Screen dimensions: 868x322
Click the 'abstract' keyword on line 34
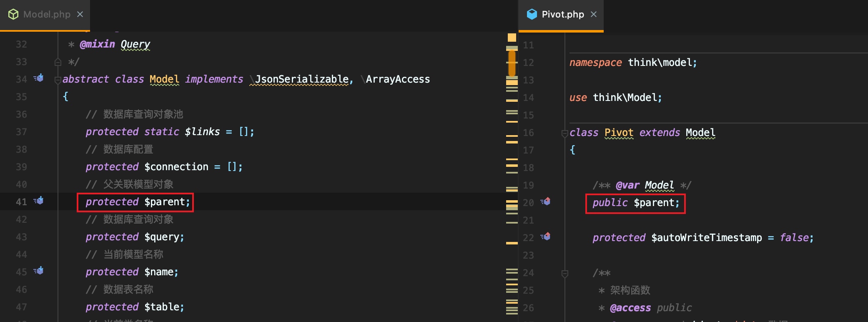coord(85,79)
